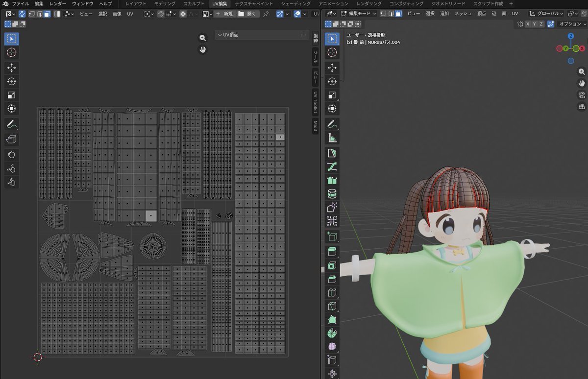Toggle mirror Y axis in 3D viewport
Viewport: 588px width, 379px height.
pos(534,24)
